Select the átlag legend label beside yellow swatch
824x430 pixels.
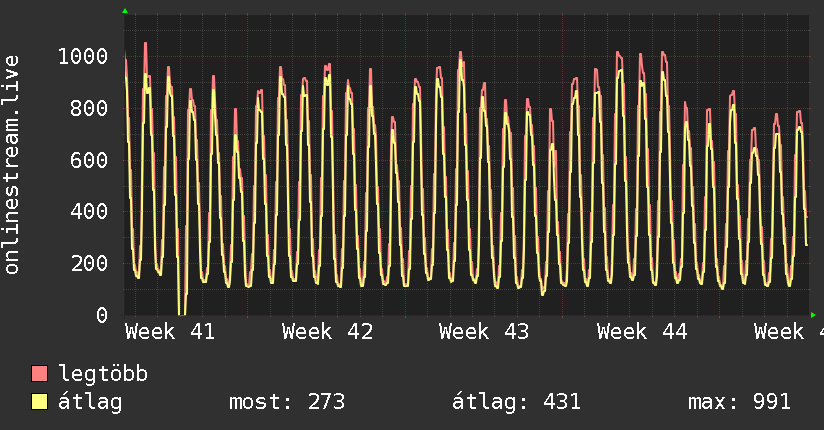pos(90,402)
